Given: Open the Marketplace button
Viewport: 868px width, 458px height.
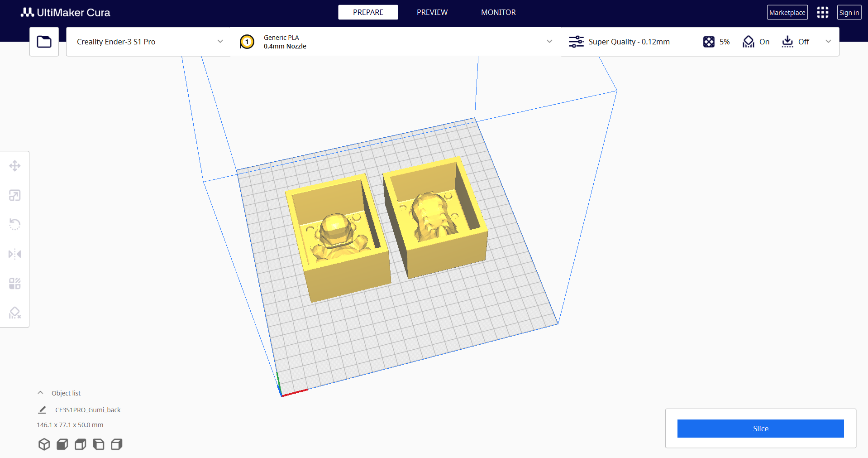Looking at the screenshot, I should pos(787,12).
